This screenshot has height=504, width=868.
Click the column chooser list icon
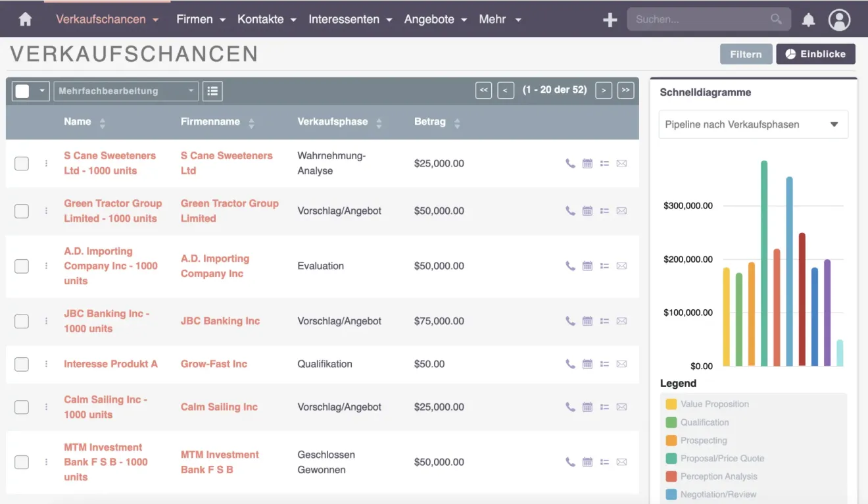coord(212,91)
